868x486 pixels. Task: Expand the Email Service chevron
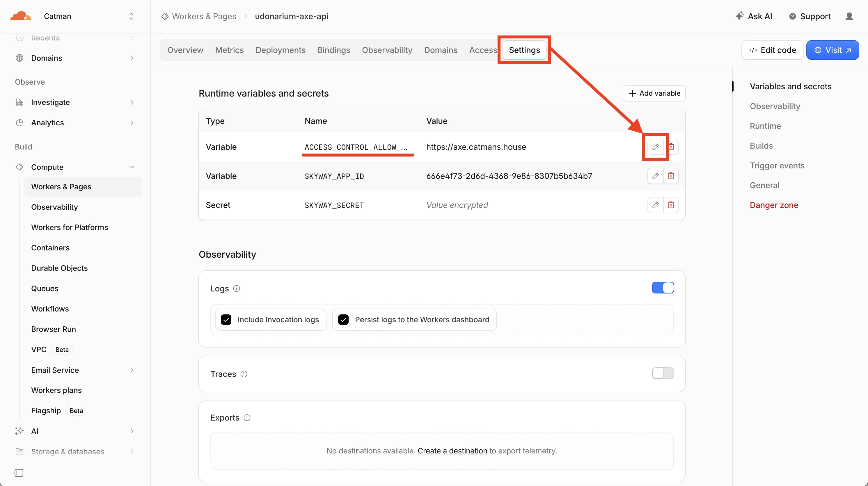pos(132,370)
